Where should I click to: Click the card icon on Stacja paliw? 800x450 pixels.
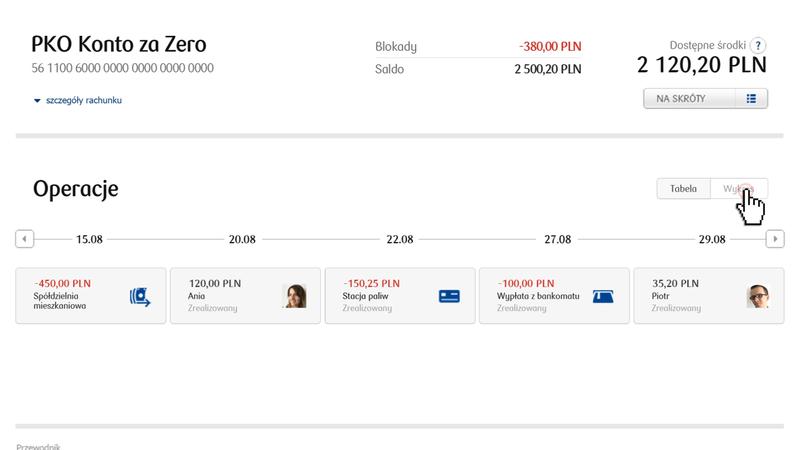click(x=449, y=296)
